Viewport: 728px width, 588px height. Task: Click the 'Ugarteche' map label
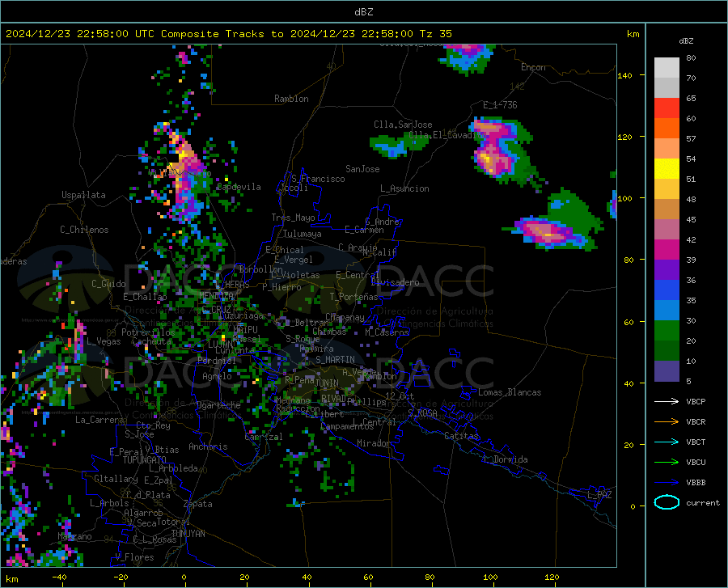pos(218,405)
